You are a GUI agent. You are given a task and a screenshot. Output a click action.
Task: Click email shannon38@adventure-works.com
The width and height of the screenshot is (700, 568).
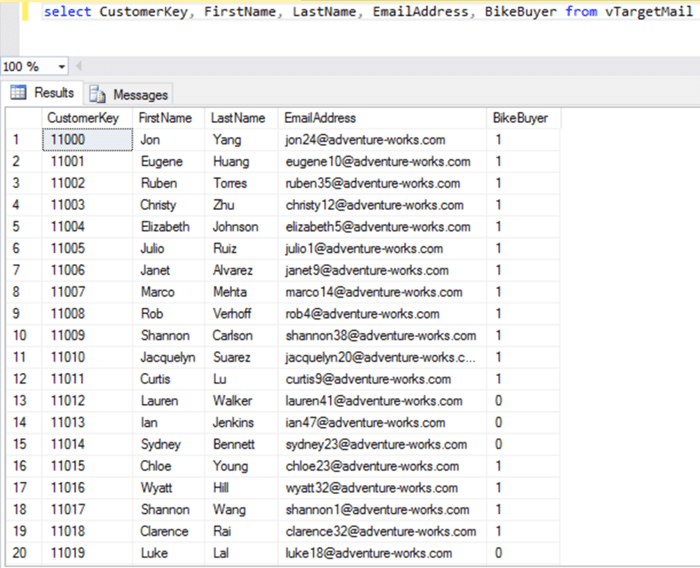pyautogui.click(x=381, y=335)
